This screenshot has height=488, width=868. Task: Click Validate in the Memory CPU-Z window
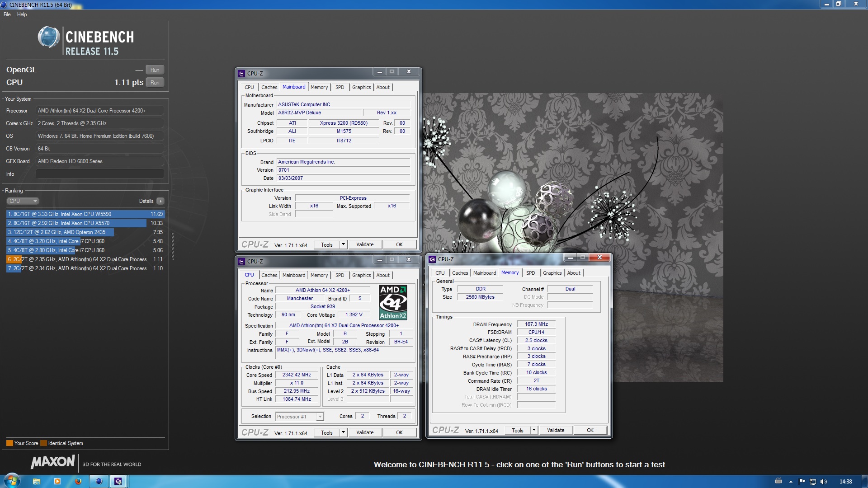tap(556, 431)
